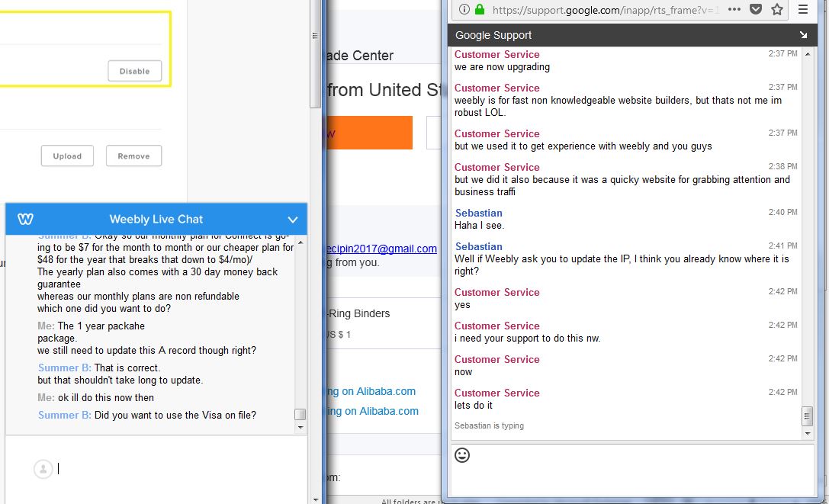
Task: Bookmark the page with the star icon
Action: tap(776, 9)
